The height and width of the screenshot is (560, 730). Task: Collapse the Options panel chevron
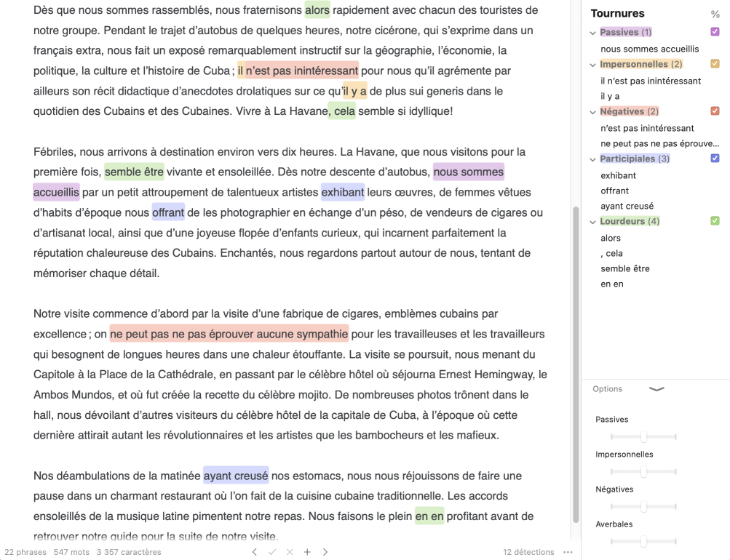coord(656,389)
